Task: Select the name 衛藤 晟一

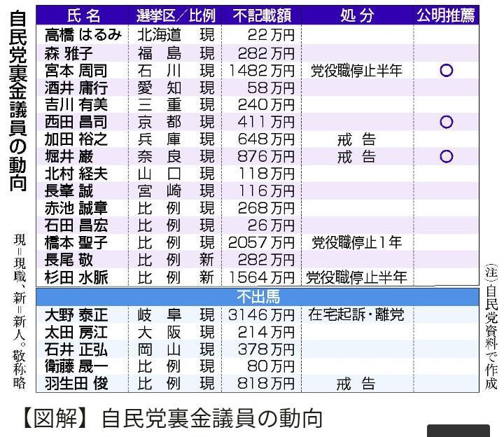Action: 76,366
